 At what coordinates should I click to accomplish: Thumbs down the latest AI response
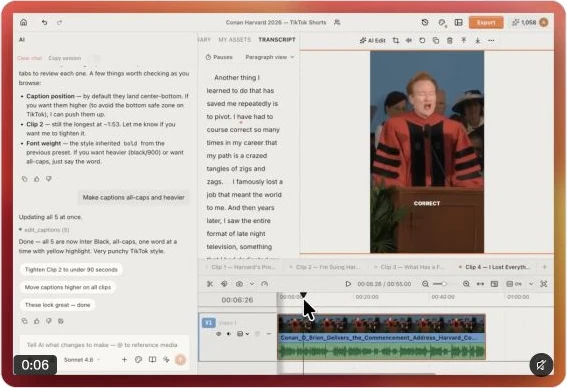click(x=49, y=321)
